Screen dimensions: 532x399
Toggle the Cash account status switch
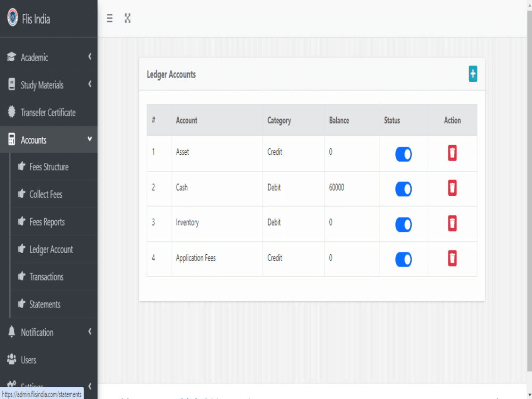coord(403,189)
